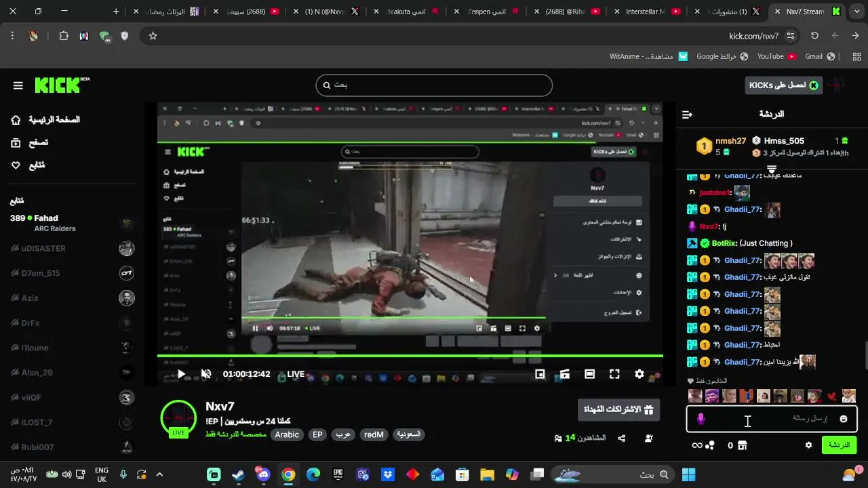Open the Gmail bookmark

(820, 57)
